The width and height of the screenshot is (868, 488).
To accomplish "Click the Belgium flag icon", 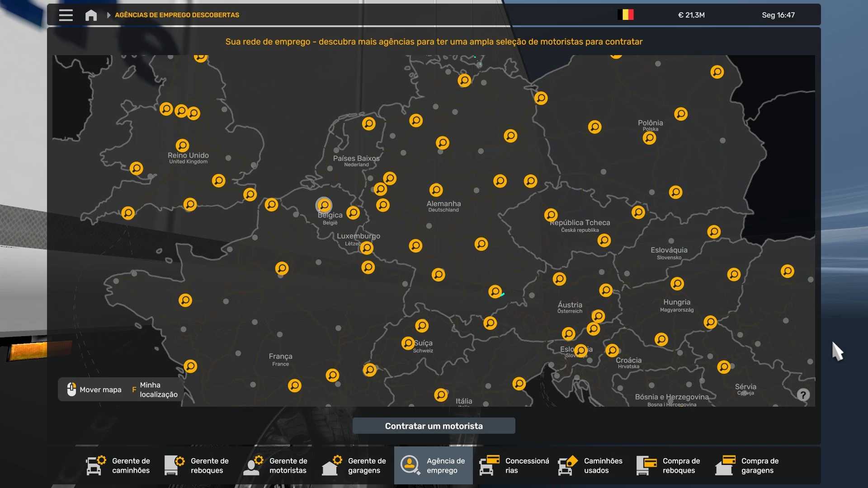I will pos(626,15).
